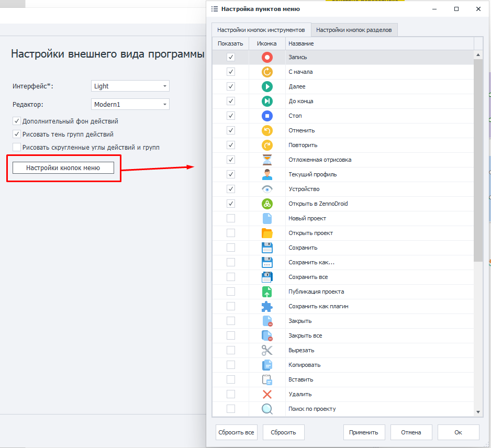Viewport: 491px width, 448px height.
Task: Switch to Настройки кнопок разделов tab
Action: (354, 30)
